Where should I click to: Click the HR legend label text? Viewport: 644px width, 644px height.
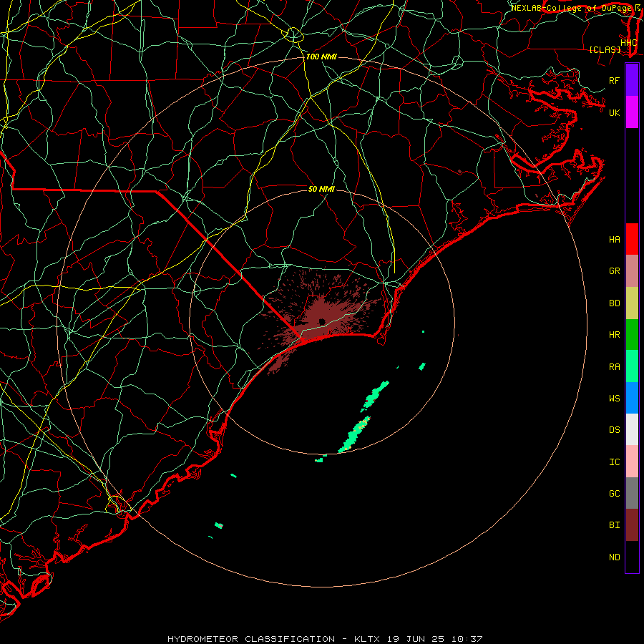click(614, 335)
